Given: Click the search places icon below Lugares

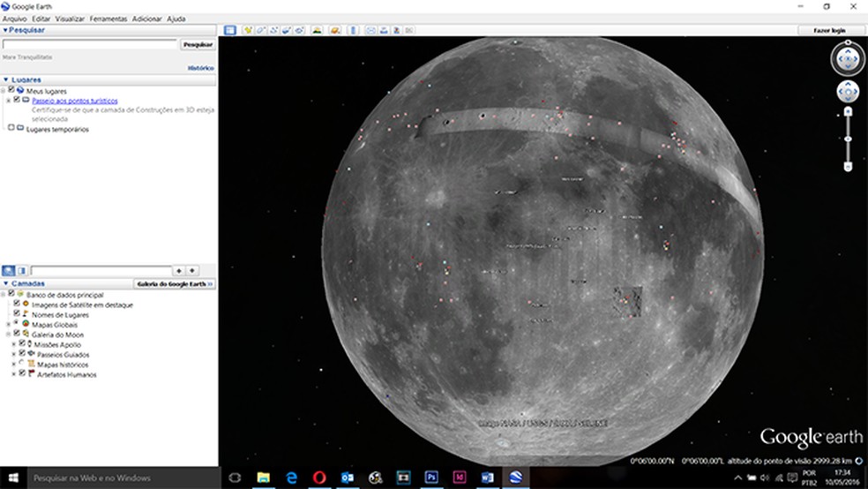Looking at the screenshot, I should pos(8,271).
